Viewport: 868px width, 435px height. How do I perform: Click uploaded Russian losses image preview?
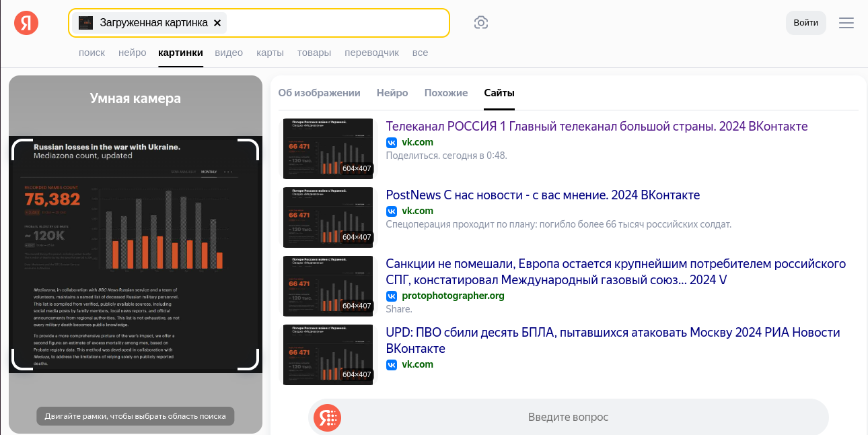pos(135,255)
